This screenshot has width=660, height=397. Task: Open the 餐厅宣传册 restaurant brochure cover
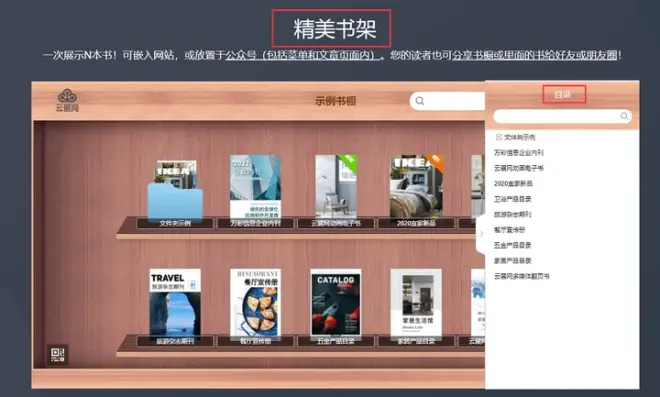coord(255,303)
